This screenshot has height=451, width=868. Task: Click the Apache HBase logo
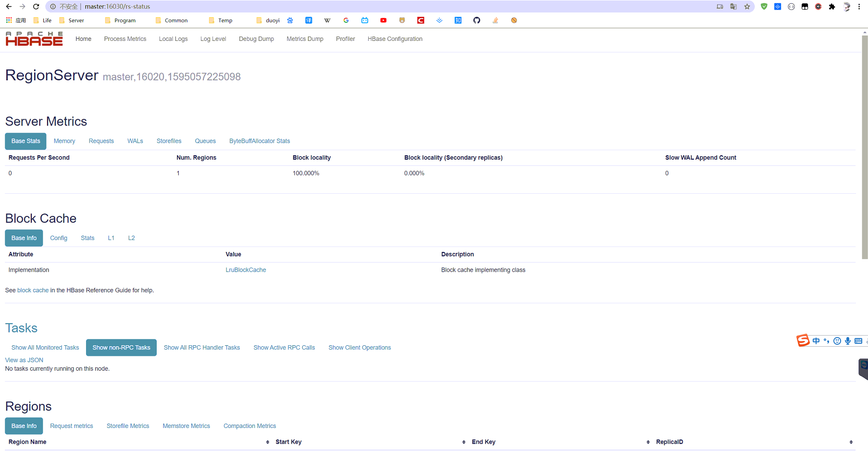[34, 38]
